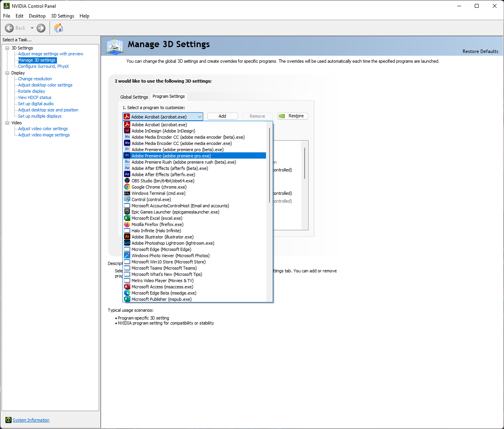Select the Program Settings tab

pos(169,96)
